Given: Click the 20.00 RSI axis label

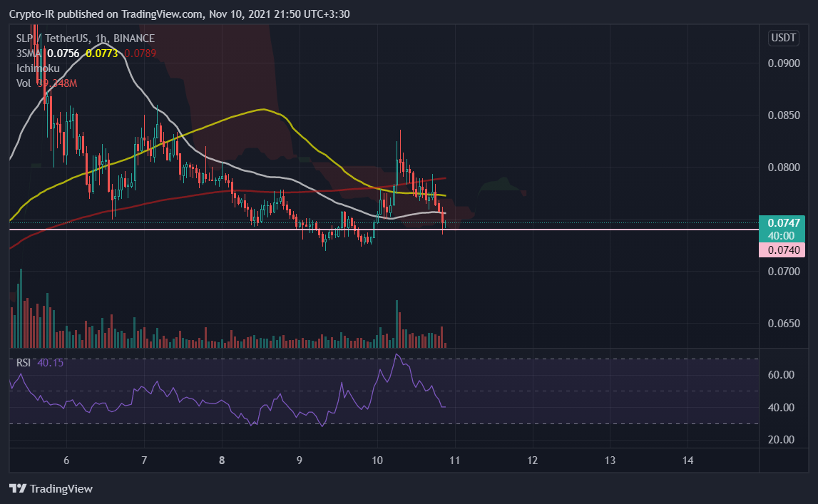Looking at the screenshot, I should point(781,439).
